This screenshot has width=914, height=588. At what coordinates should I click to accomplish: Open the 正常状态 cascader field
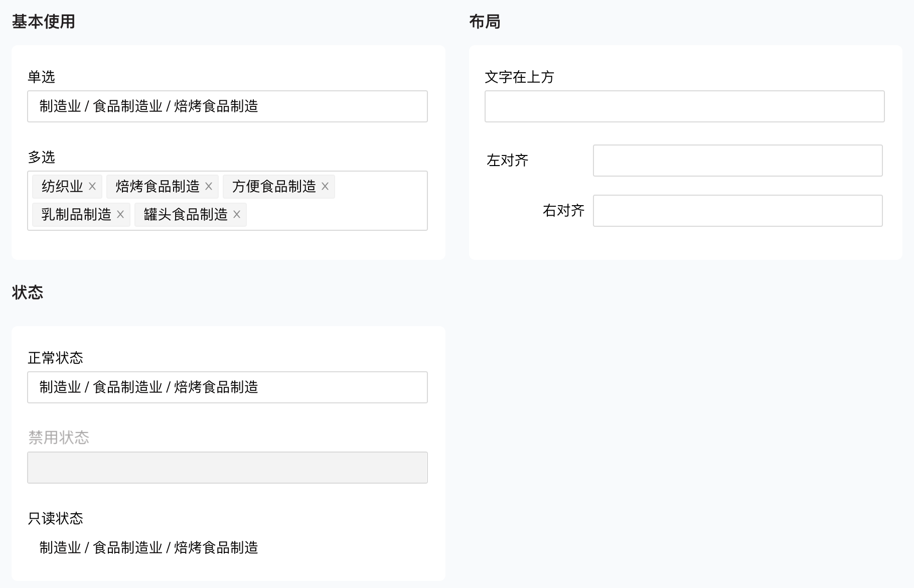pyautogui.click(x=227, y=387)
